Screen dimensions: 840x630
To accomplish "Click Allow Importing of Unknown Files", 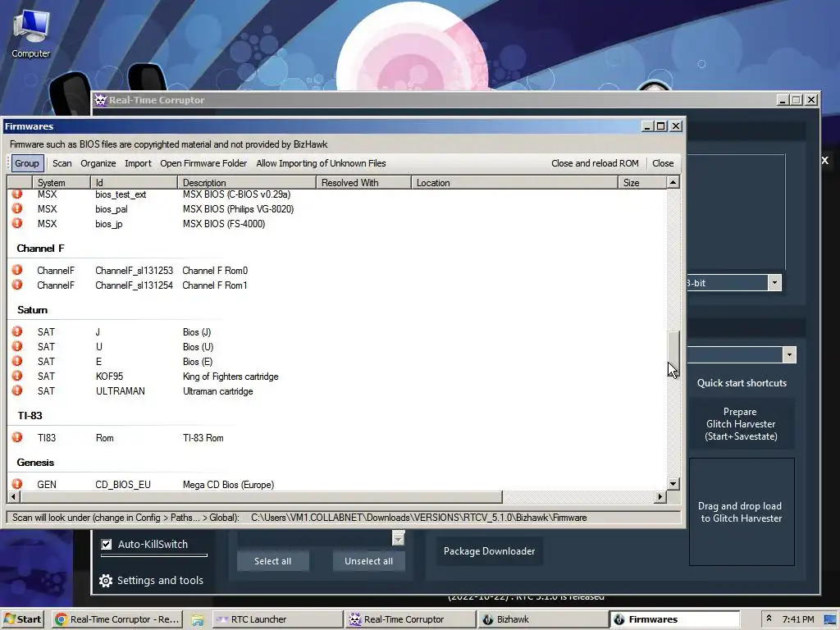I will tap(321, 163).
